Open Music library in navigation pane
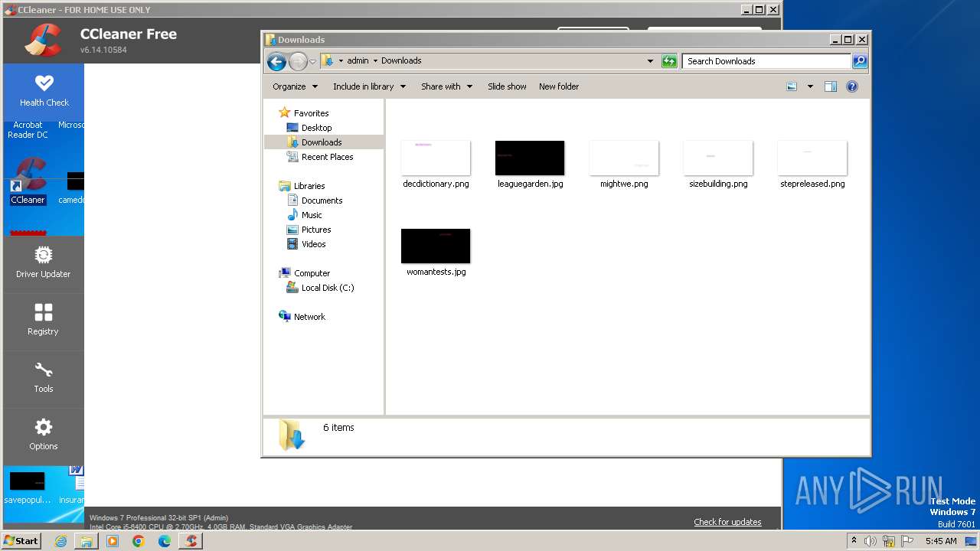 311,215
